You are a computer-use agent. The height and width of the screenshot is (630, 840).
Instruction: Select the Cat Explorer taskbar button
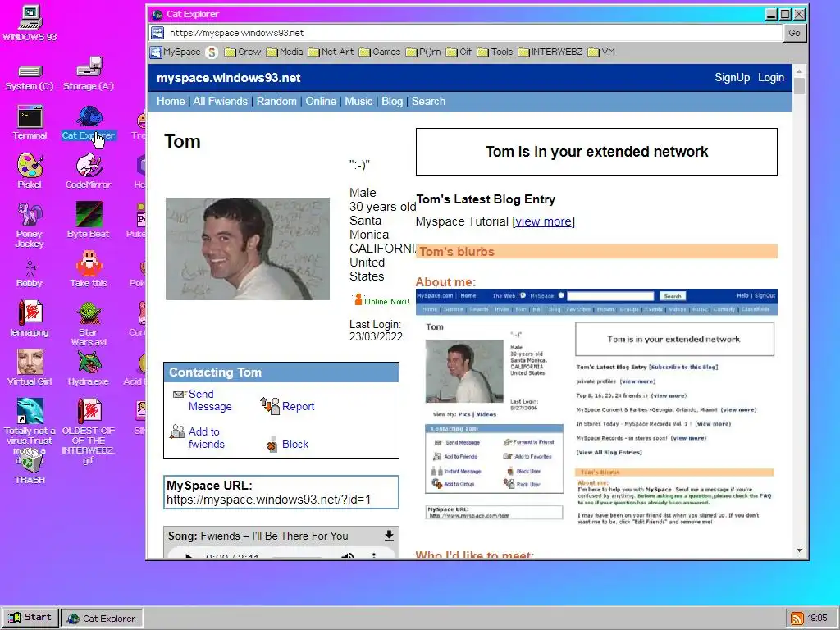tap(102, 619)
